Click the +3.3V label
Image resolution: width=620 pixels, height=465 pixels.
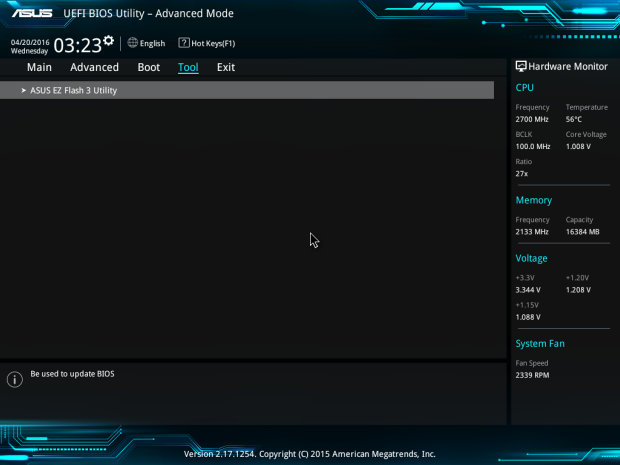[525, 278]
